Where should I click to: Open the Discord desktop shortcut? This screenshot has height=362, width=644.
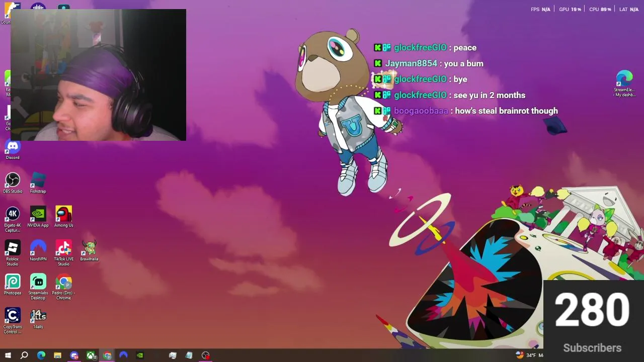13,150
